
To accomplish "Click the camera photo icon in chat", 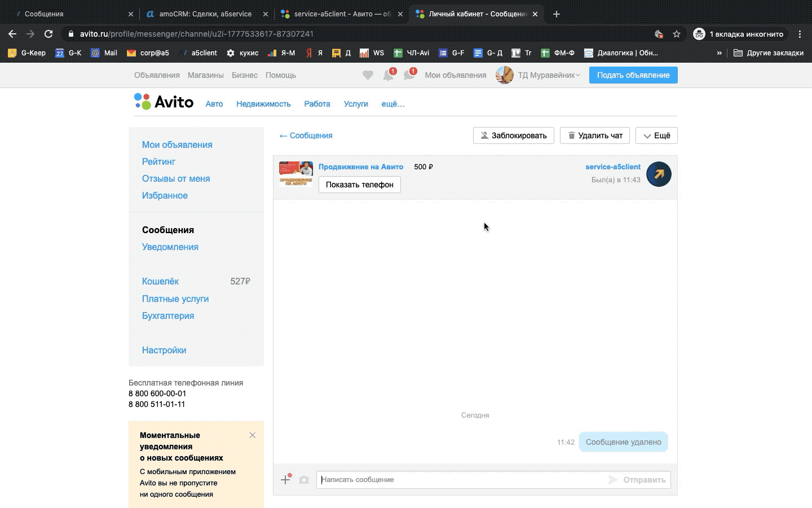I will point(304,480).
